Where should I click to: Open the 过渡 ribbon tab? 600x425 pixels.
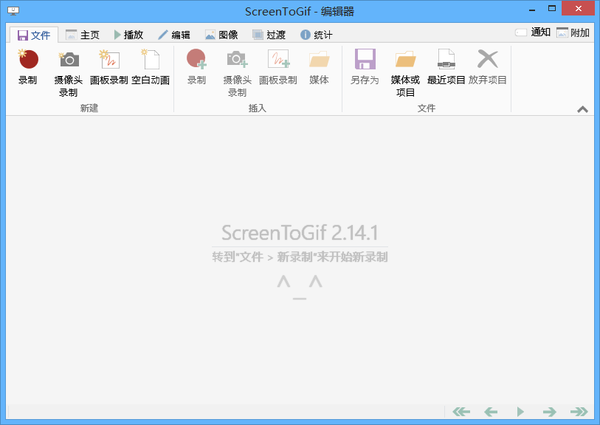pos(269,35)
